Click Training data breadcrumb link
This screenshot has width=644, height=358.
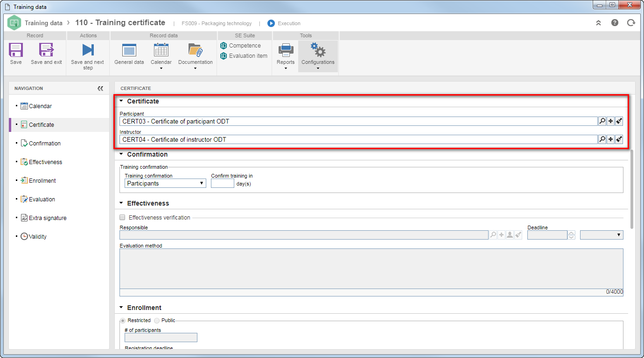pyautogui.click(x=43, y=23)
